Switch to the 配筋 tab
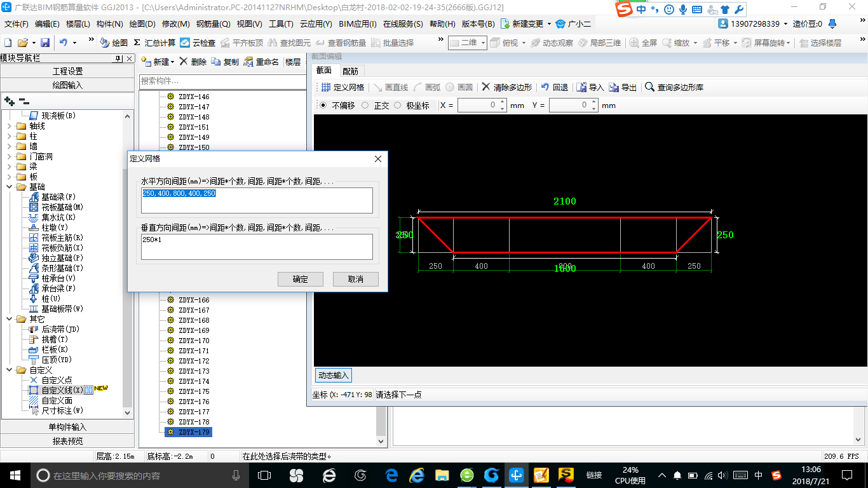 coord(350,71)
